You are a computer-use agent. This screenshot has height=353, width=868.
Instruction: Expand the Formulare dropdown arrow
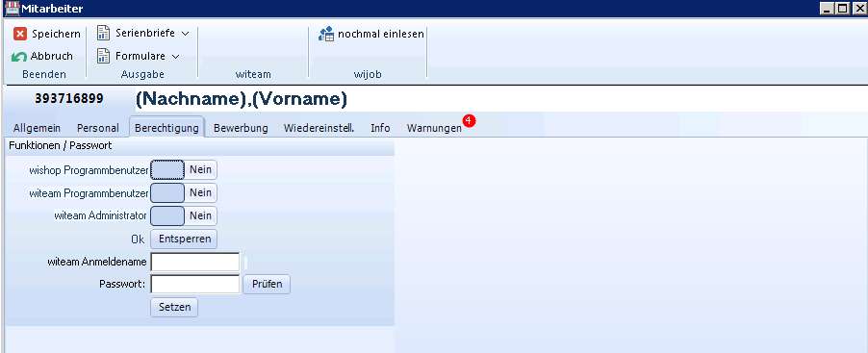[175, 57]
